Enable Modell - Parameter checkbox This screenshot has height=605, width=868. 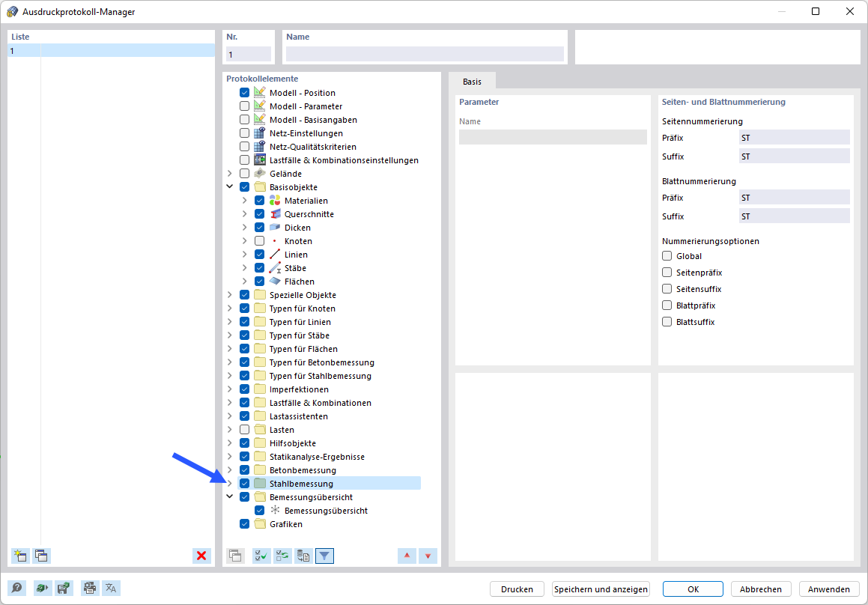[x=245, y=106]
